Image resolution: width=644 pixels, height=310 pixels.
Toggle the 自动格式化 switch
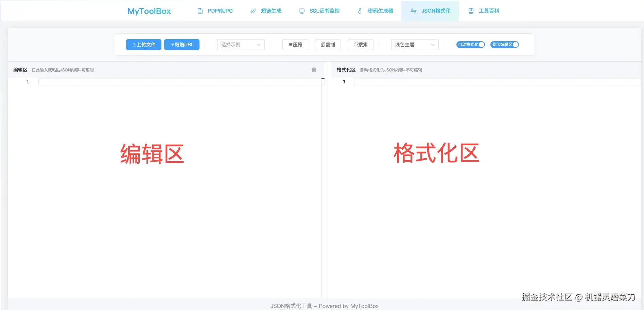tap(471, 45)
